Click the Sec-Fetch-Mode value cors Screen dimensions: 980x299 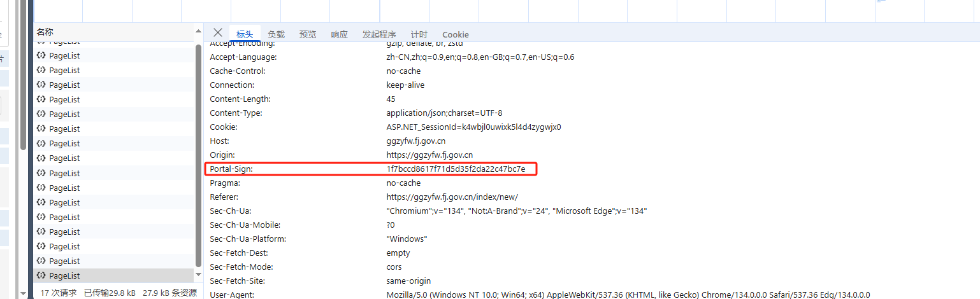coord(394,267)
